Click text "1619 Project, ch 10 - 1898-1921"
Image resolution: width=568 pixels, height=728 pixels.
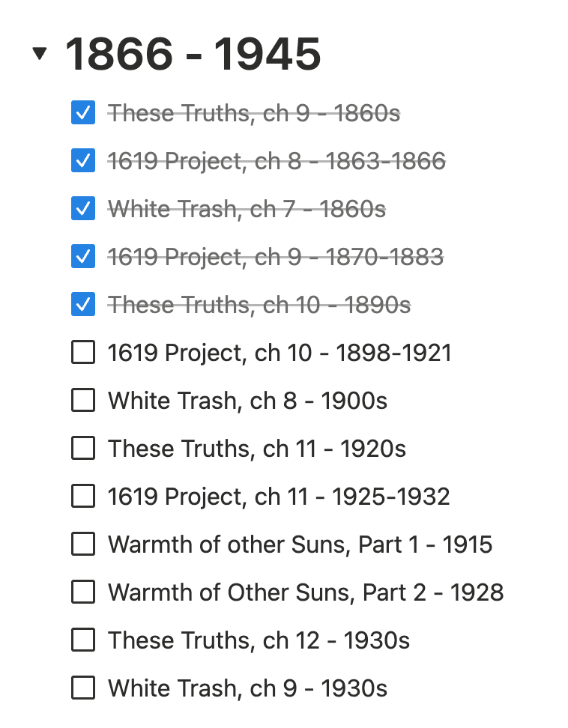[x=280, y=353]
